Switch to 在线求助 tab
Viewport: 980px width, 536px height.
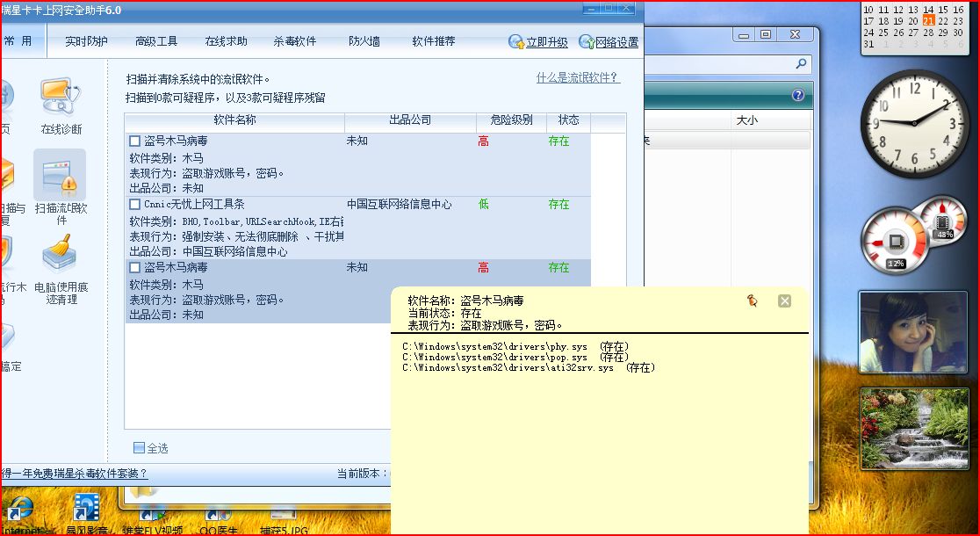(226, 41)
